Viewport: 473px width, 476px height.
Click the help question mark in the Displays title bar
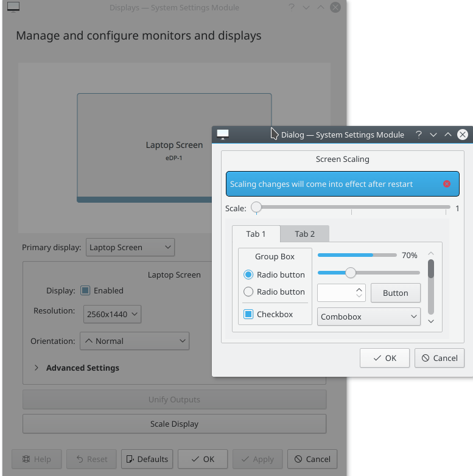[x=292, y=7]
